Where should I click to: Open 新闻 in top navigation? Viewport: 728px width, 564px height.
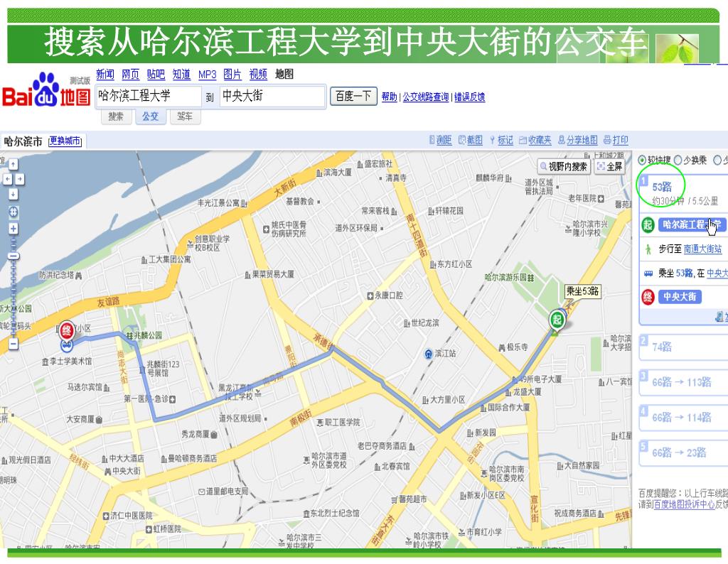point(105,74)
